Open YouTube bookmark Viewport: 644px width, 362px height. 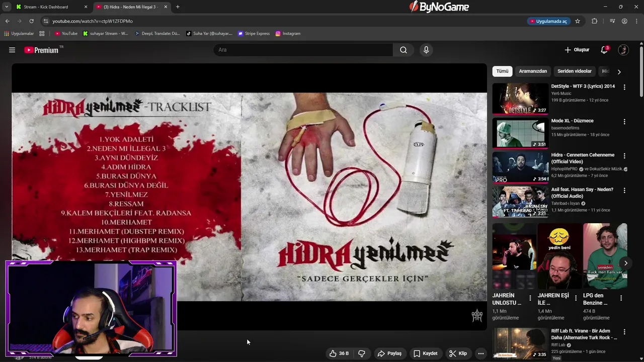click(x=66, y=34)
